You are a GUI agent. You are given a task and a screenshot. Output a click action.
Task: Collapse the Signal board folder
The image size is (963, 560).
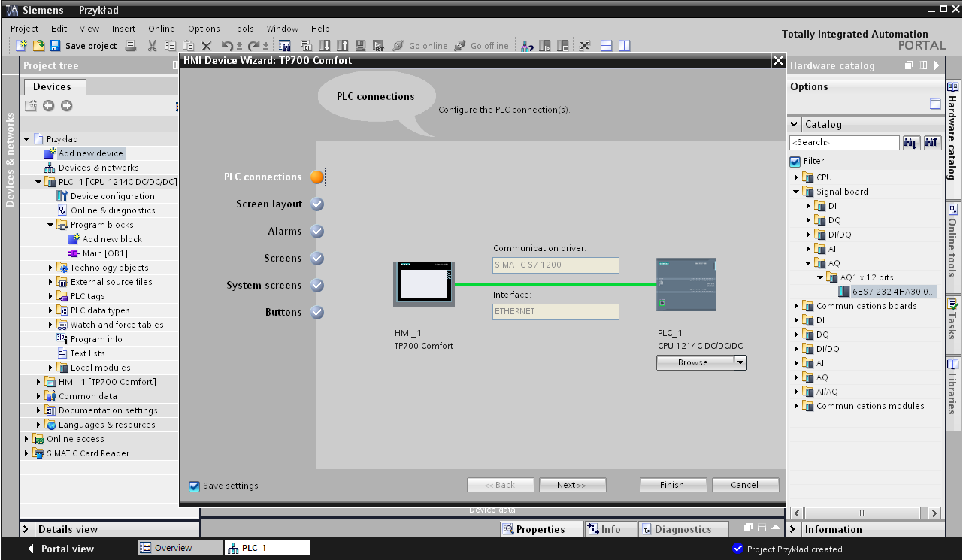tap(797, 192)
